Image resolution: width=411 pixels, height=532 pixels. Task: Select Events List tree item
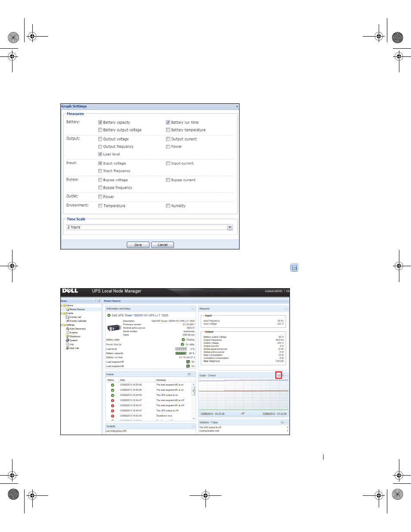[x=75, y=317]
